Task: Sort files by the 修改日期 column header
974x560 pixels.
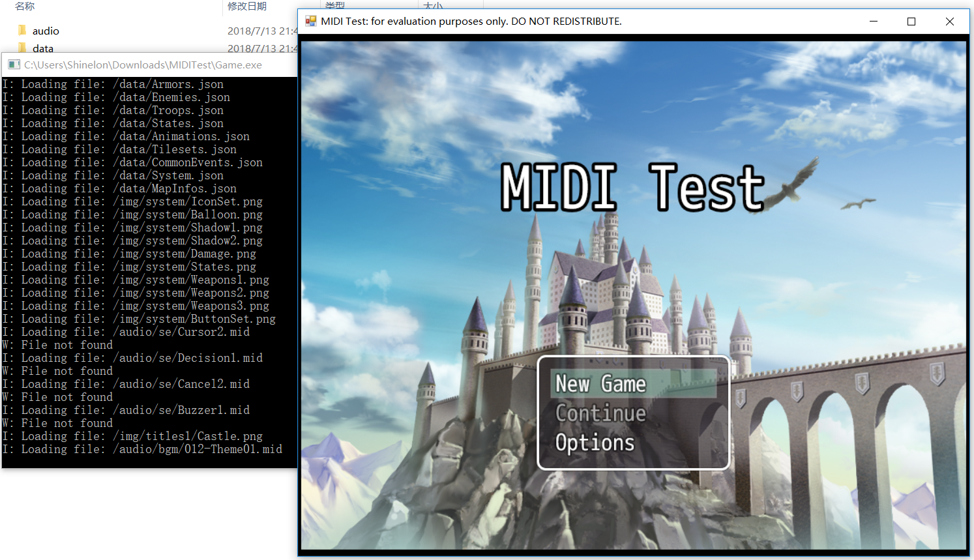Action: pos(247,6)
